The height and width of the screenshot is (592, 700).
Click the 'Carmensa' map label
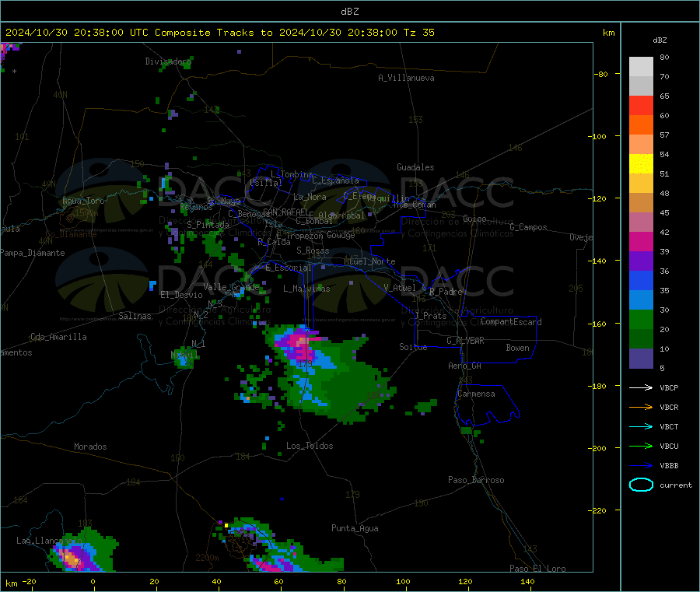click(476, 394)
